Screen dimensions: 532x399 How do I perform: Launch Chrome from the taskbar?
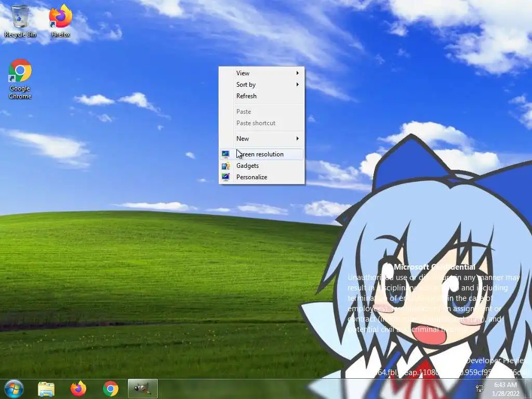point(111,389)
